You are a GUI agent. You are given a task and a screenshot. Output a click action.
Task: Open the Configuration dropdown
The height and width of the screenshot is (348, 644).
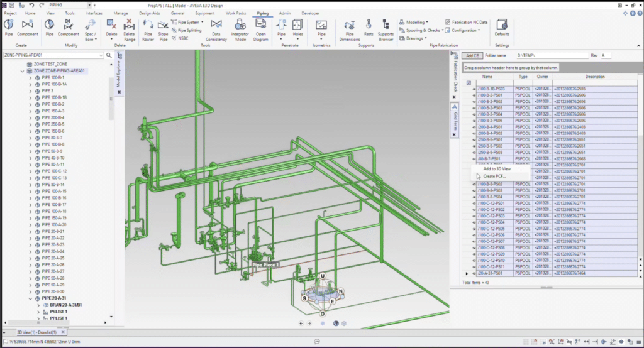pyautogui.click(x=463, y=30)
